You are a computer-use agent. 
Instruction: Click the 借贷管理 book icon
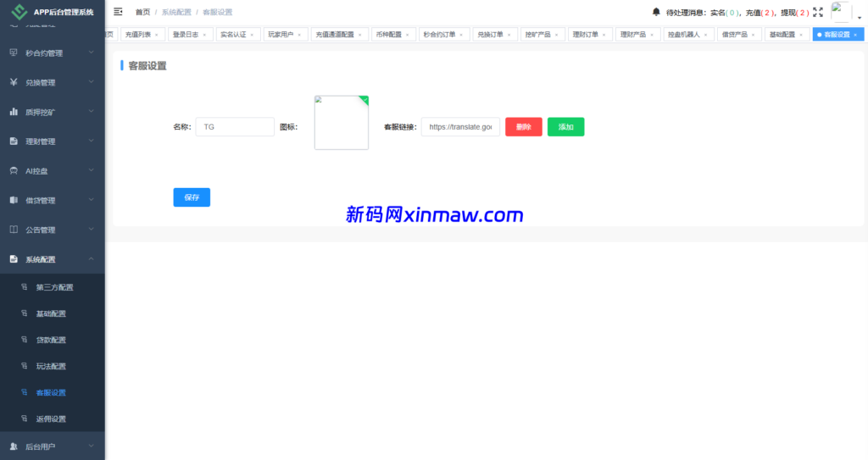(14, 200)
